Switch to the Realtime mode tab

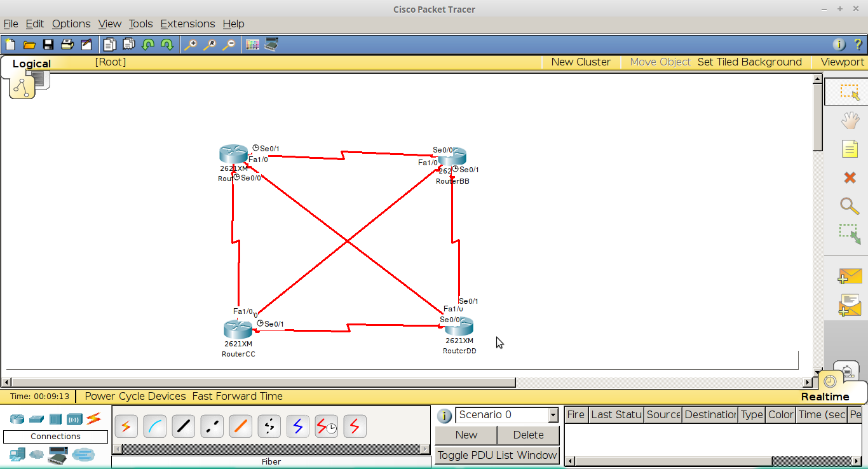825,397
